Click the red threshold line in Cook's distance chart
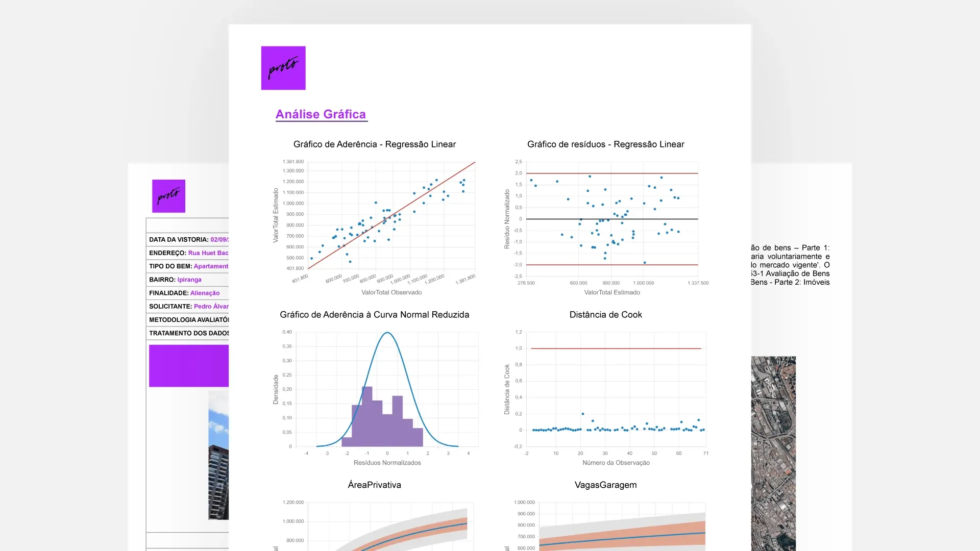Image resolution: width=980 pixels, height=551 pixels. click(616, 348)
